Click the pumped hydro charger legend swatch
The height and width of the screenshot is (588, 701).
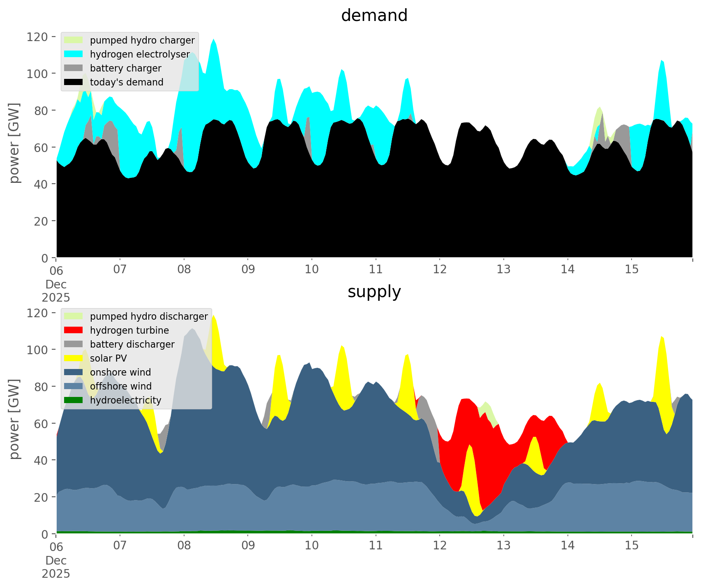point(74,40)
